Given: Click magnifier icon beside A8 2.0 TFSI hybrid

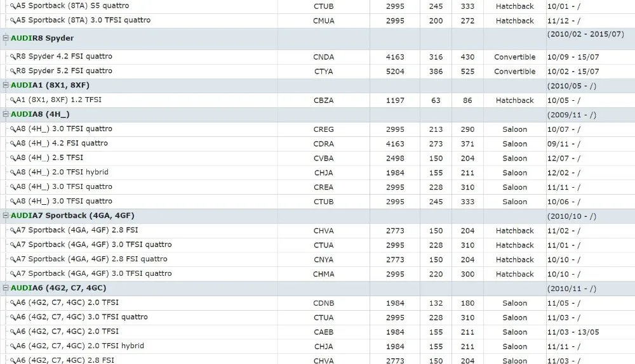Looking at the screenshot, I should coord(13,172).
